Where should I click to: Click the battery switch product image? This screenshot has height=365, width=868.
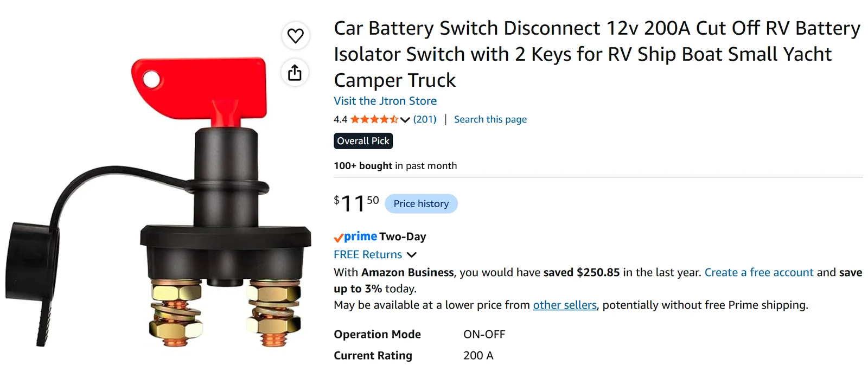[158, 202]
